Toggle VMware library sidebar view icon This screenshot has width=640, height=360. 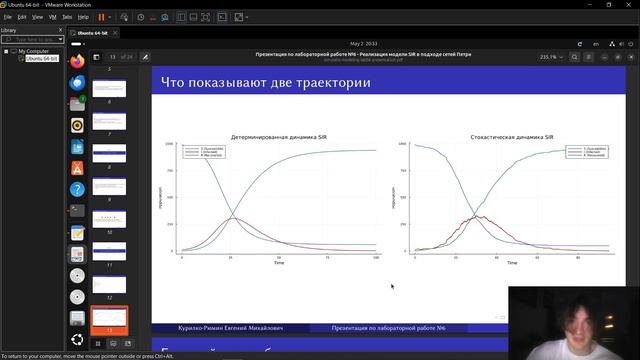181,17
